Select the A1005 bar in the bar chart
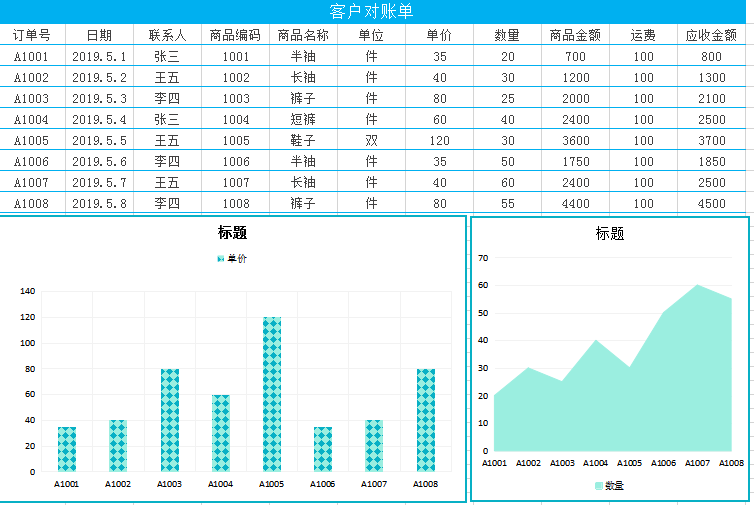The width and height of the screenshot is (754, 505). (x=272, y=394)
